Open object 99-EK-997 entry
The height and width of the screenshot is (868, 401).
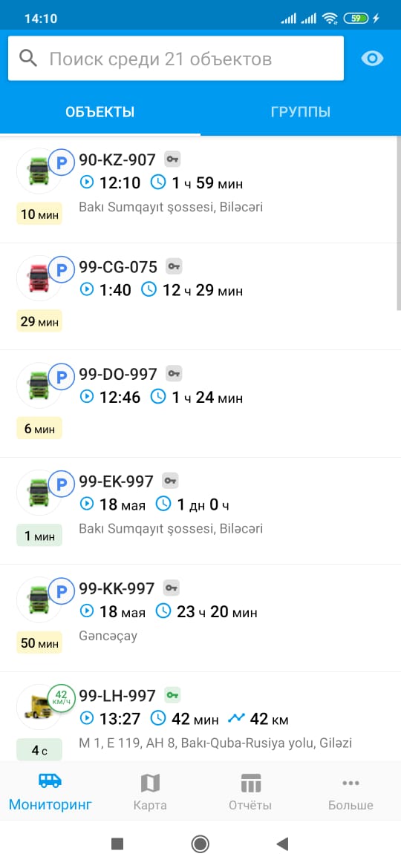coord(200,511)
